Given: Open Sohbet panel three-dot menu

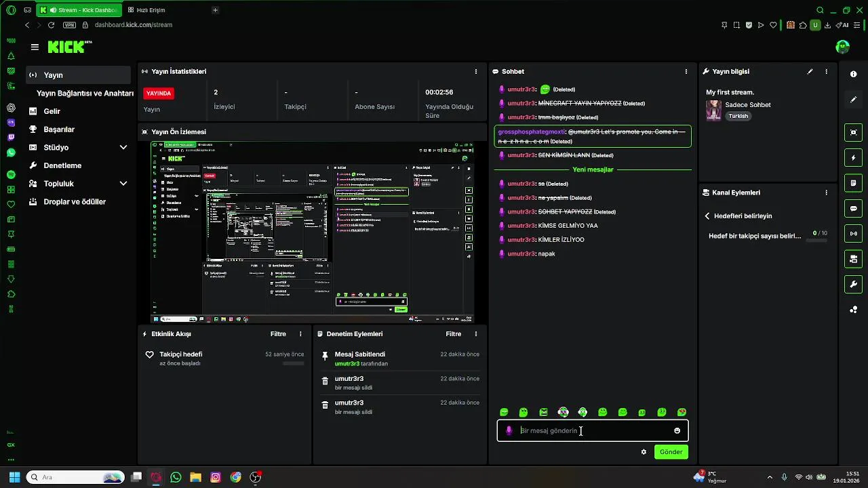Looking at the screenshot, I should (686, 71).
